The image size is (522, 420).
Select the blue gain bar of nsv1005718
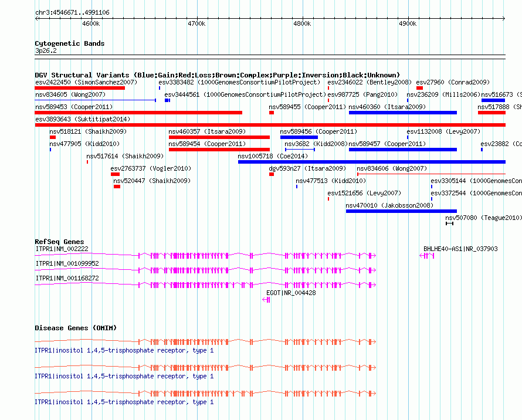pyautogui.click(x=372, y=162)
